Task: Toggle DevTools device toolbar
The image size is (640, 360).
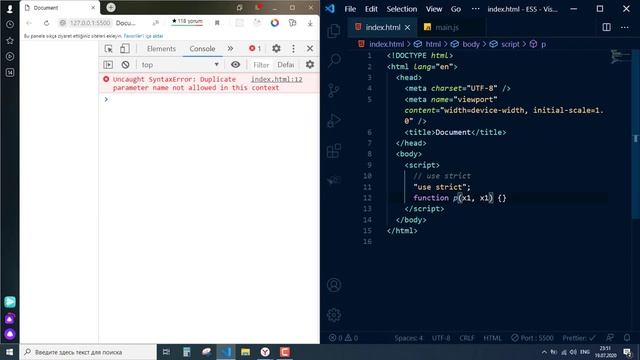Action: pyautogui.click(x=125, y=49)
